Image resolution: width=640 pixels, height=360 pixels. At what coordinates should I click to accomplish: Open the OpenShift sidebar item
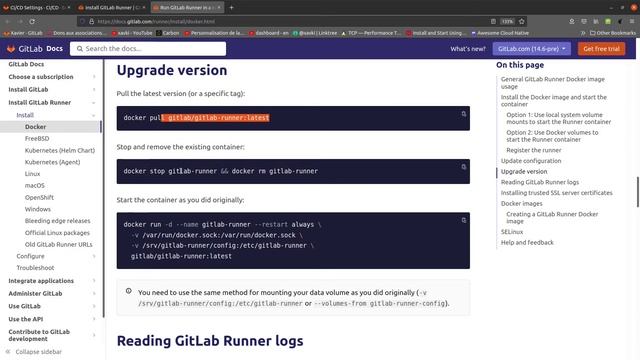coord(39,197)
